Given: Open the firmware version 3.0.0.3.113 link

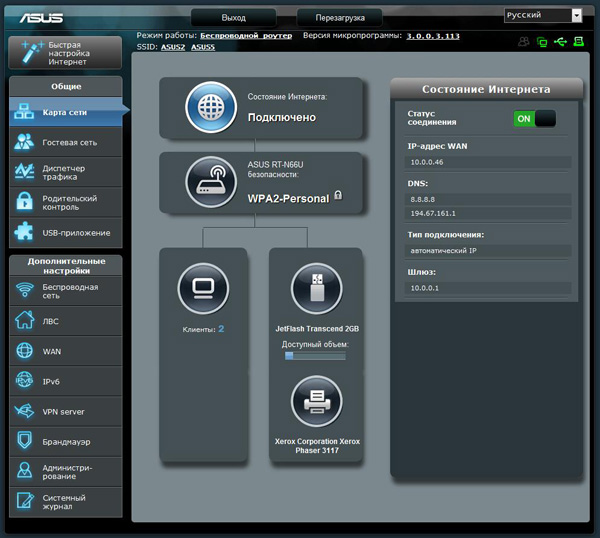Looking at the screenshot, I should point(433,36).
